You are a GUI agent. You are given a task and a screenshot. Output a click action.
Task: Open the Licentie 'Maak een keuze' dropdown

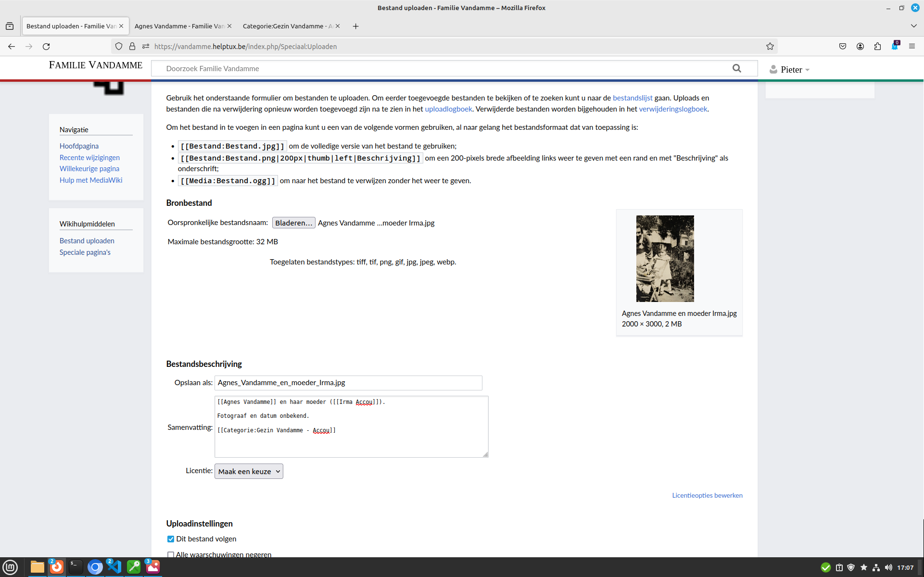pyautogui.click(x=249, y=471)
